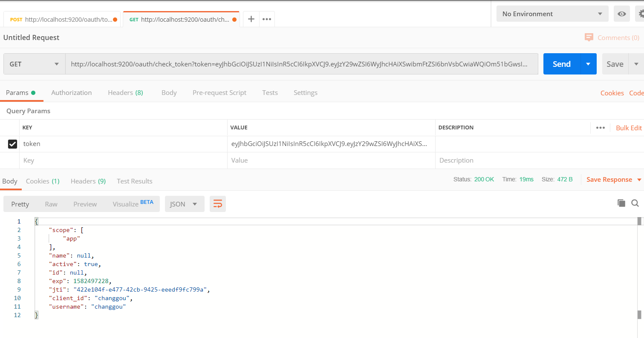644x338 pixels.
Task: Show the response Body tab
Action: (x=10, y=181)
